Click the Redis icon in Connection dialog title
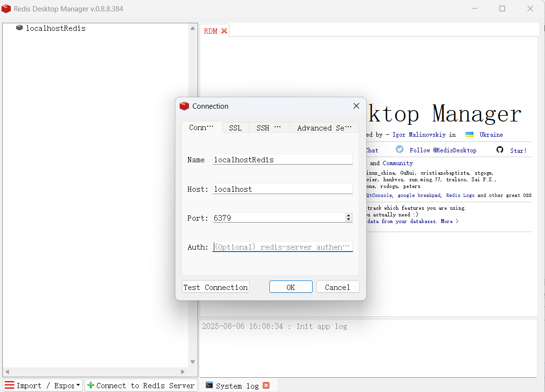This screenshot has height=392, width=545. [184, 106]
